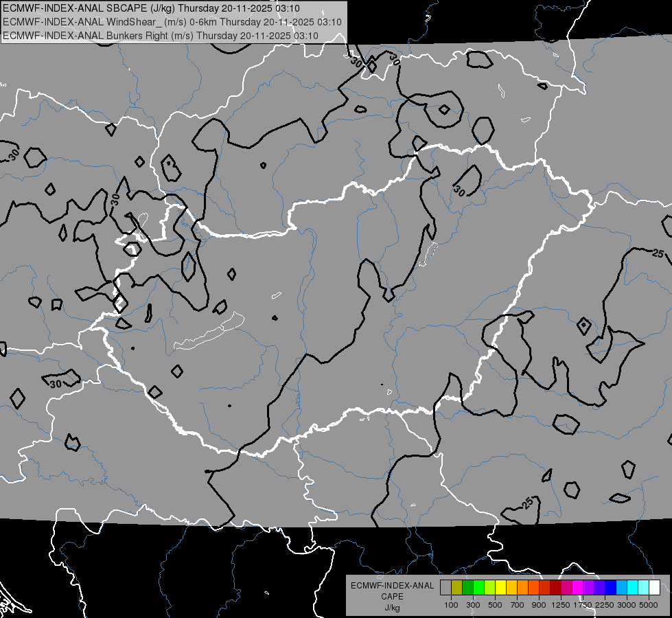Select the pure blue legend swatch
This screenshot has height=618, width=672.
click(610, 587)
